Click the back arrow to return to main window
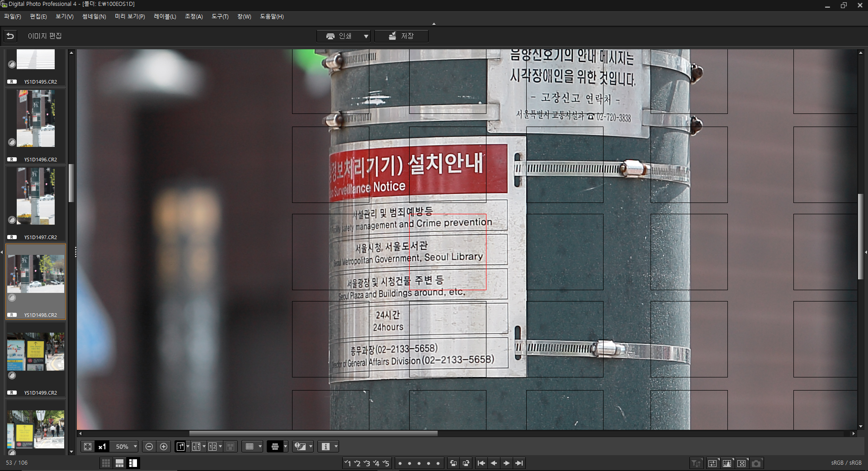The height and width of the screenshot is (471, 868). (10, 36)
